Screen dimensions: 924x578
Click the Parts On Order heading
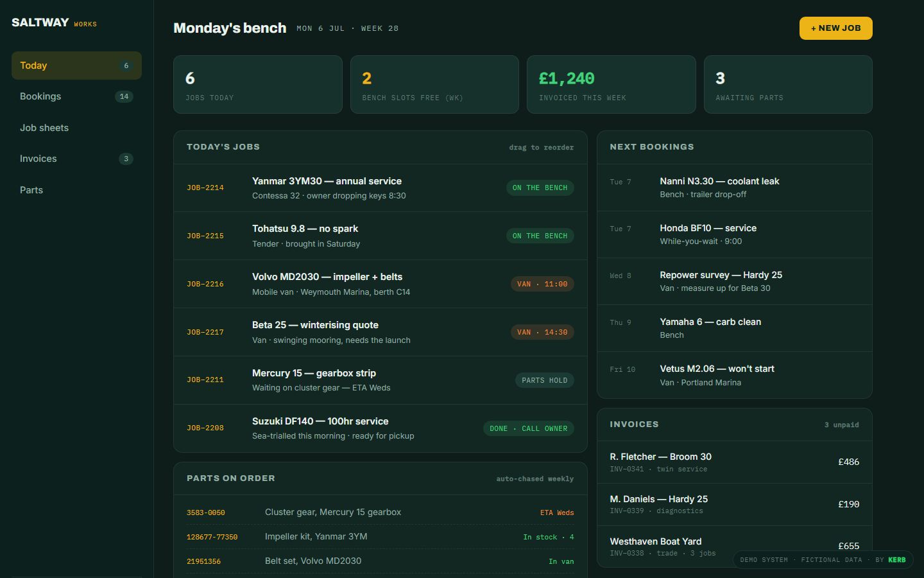tap(231, 478)
